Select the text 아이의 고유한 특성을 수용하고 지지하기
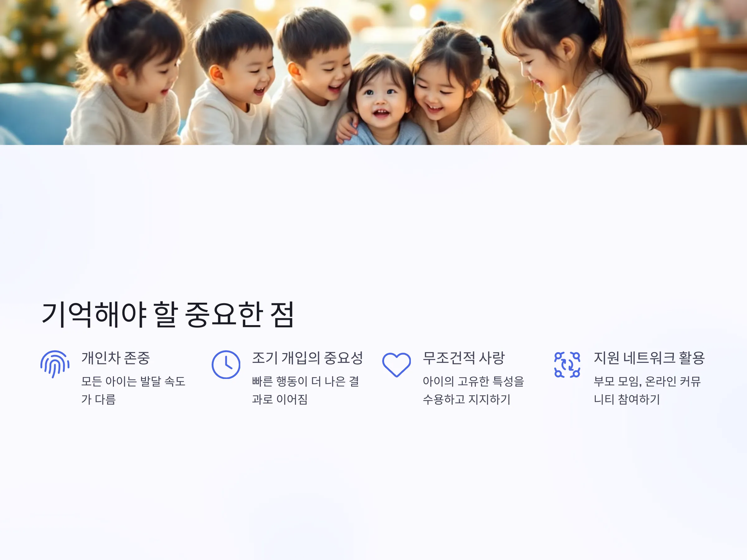 473,390
